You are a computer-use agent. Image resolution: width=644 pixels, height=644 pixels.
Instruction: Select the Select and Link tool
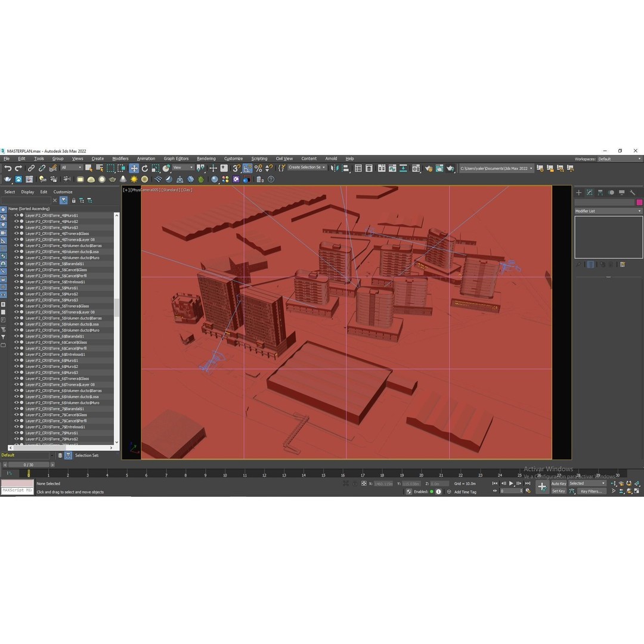tap(31, 168)
